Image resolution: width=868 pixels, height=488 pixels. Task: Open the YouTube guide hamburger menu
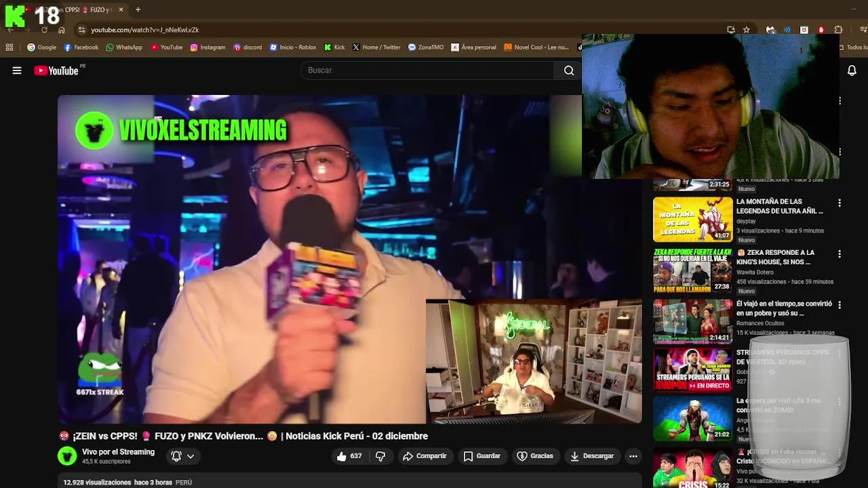tap(17, 70)
